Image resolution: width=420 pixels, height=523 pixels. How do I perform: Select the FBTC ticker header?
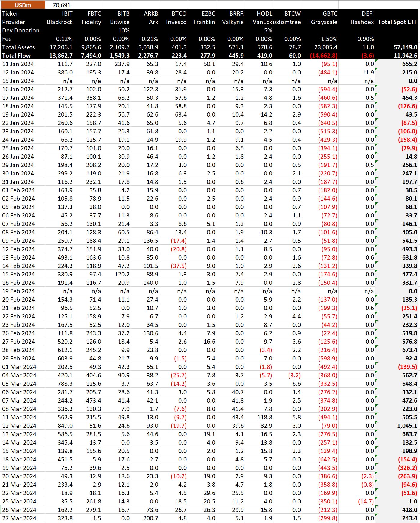click(x=94, y=14)
